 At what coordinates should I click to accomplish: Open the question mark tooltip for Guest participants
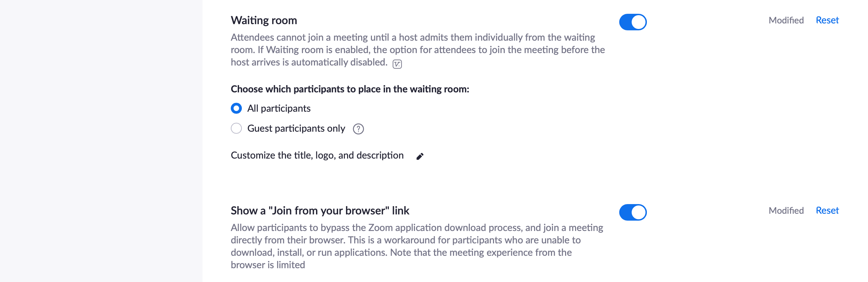pos(359,128)
